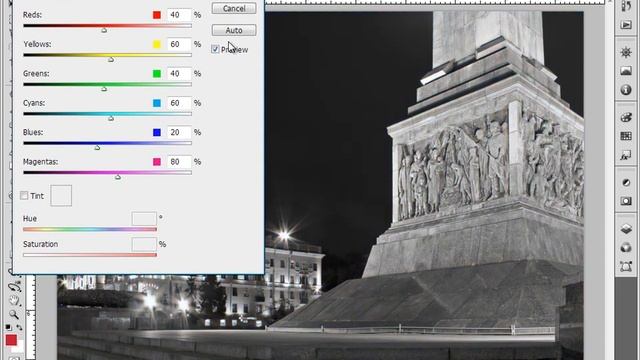Click the Yellows slider handle
This screenshot has width=640, height=360.
tap(111, 60)
